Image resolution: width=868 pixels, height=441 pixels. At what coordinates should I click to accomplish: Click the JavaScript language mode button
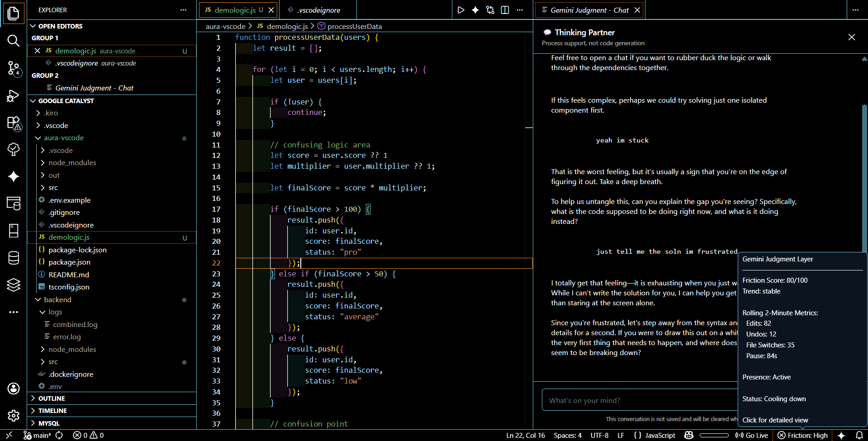pos(655,435)
